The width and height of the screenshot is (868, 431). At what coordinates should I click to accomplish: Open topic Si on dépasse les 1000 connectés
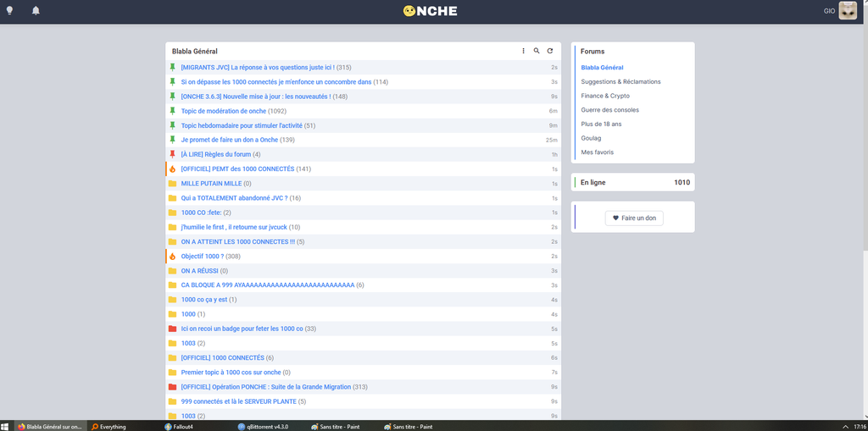(x=276, y=82)
